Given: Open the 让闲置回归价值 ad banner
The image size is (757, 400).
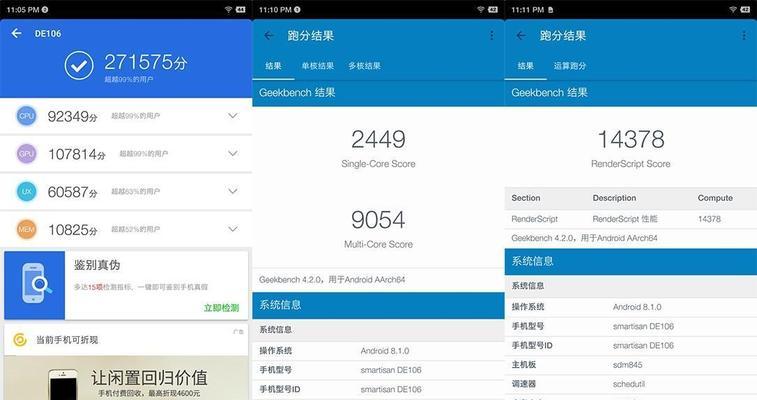Looking at the screenshot, I should (x=126, y=378).
